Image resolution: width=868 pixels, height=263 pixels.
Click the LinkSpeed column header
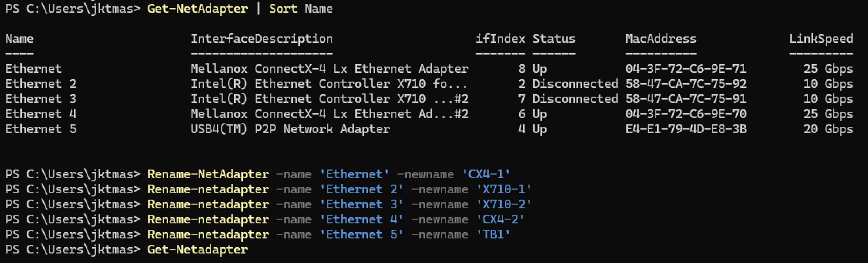tap(821, 39)
